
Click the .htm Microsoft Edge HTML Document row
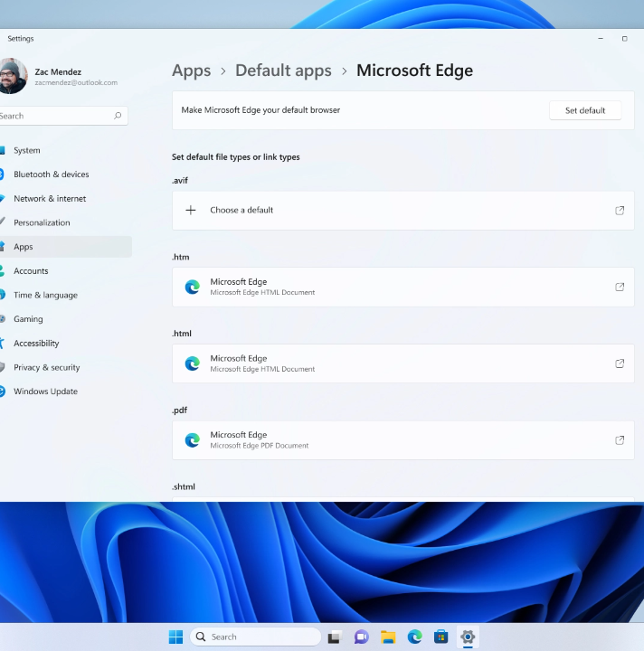(402, 287)
